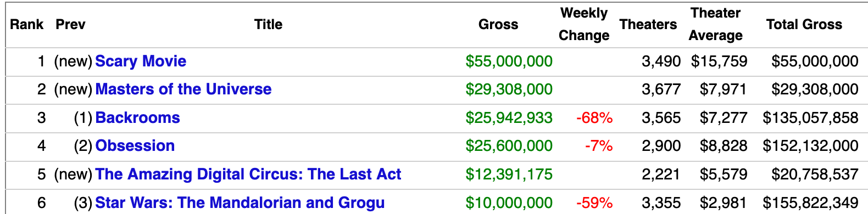Select the $155,822,349 total gross value
Screen dimensions: 868x214
810,202
